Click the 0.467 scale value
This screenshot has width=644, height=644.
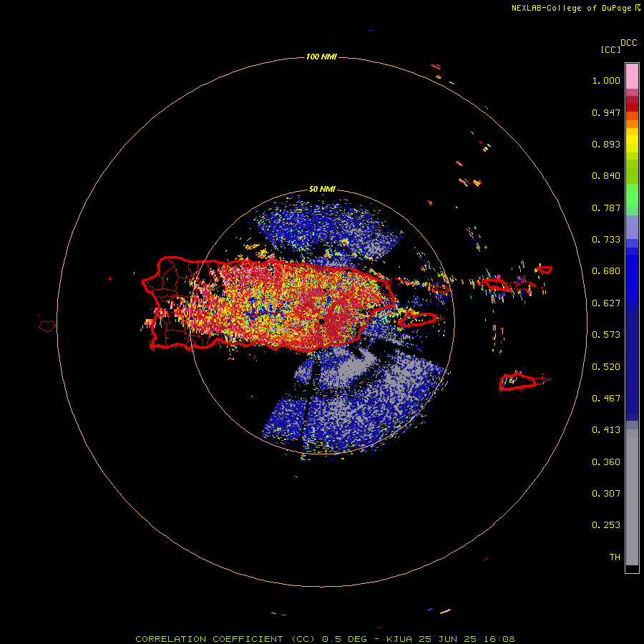(x=606, y=399)
